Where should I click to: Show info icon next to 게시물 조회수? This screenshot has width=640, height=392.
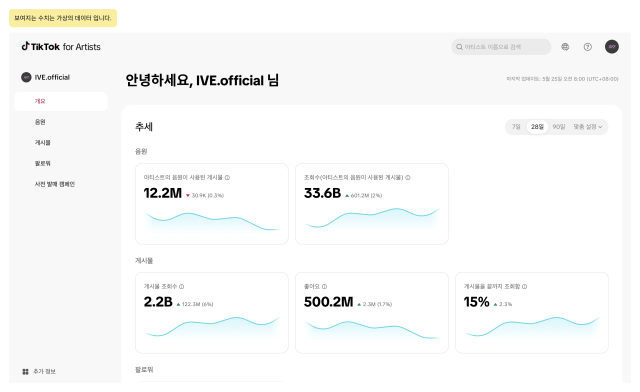coord(182,287)
